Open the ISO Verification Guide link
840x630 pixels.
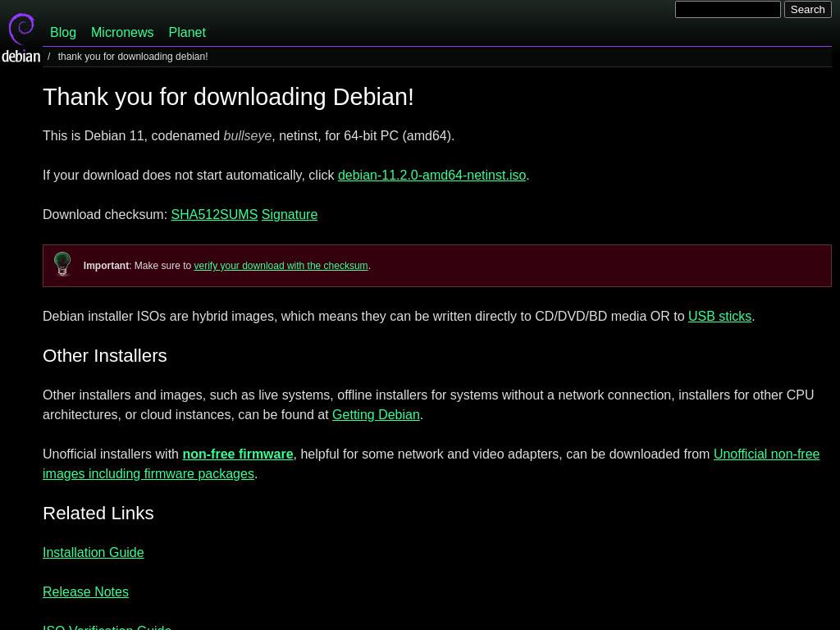coord(107,627)
